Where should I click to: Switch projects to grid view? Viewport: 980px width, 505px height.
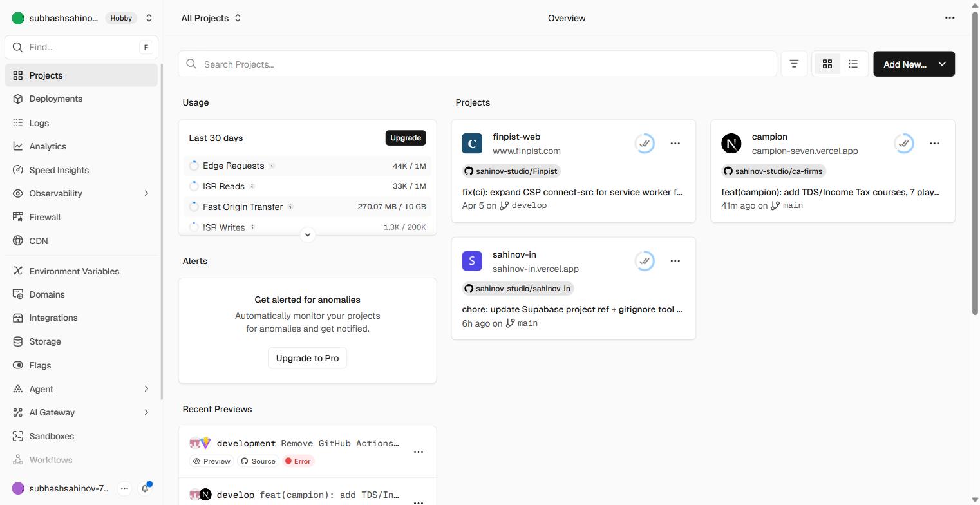pyautogui.click(x=827, y=64)
